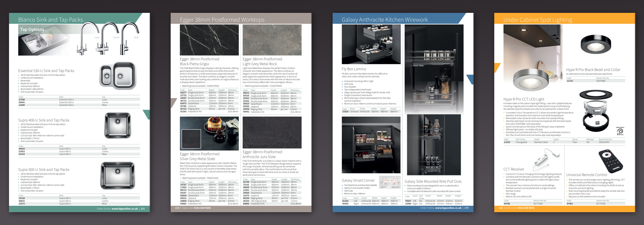Select 'Essential 530-U Sink and Tap Packs' heading

point(46,71)
